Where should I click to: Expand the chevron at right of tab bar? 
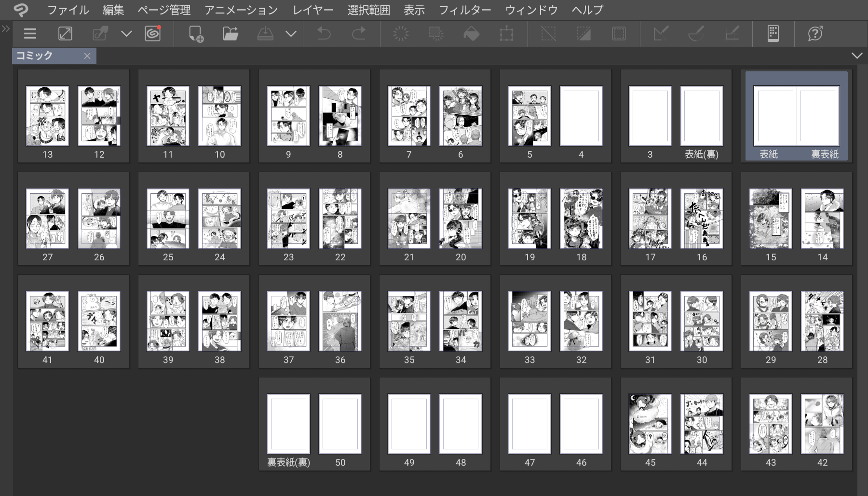tap(857, 56)
